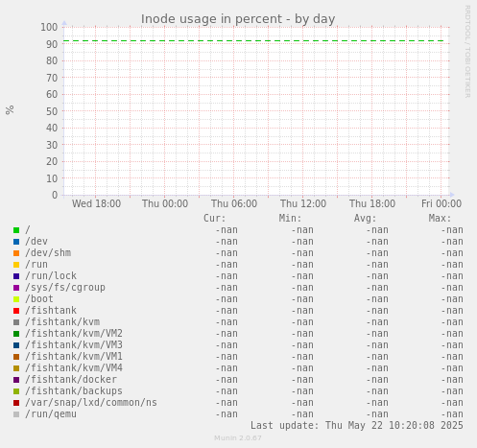
Task: Click the '/fishtank/backups' legend label
Action: click(74, 391)
